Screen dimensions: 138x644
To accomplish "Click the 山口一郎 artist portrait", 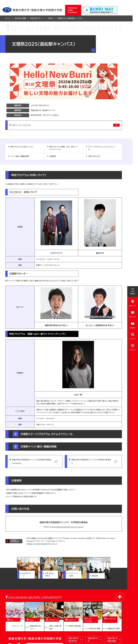I will [78, 365].
